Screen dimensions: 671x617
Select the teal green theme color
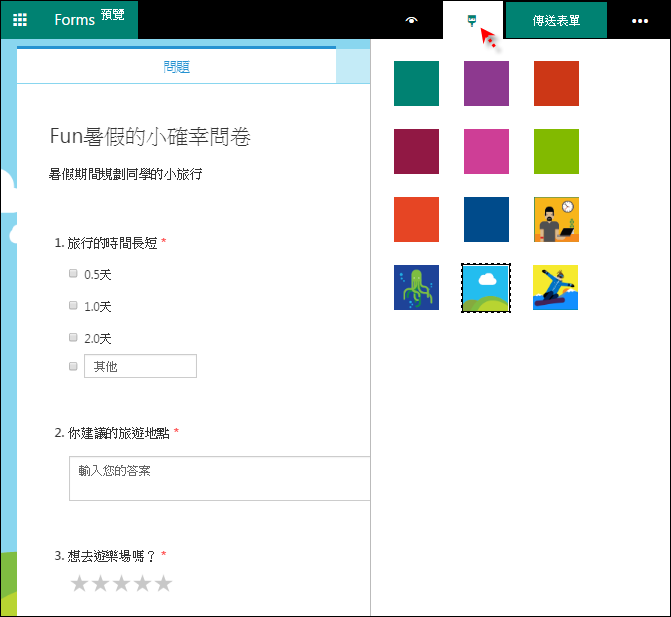[x=416, y=83]
